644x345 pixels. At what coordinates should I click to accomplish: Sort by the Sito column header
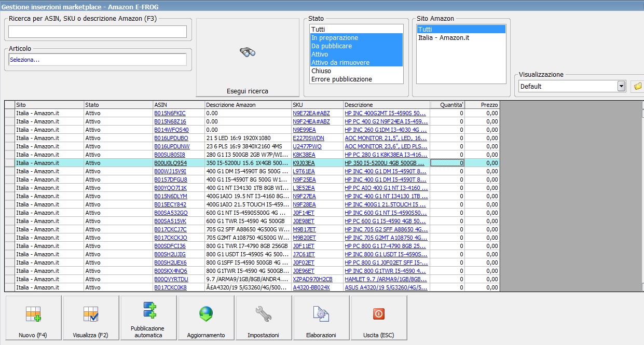coord(49,105)
